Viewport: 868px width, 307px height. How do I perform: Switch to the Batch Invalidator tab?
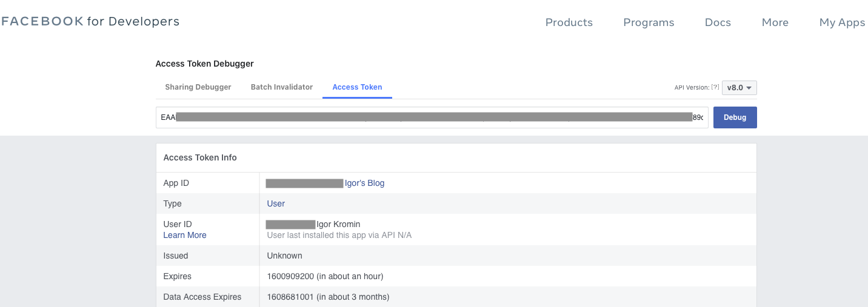282,87
